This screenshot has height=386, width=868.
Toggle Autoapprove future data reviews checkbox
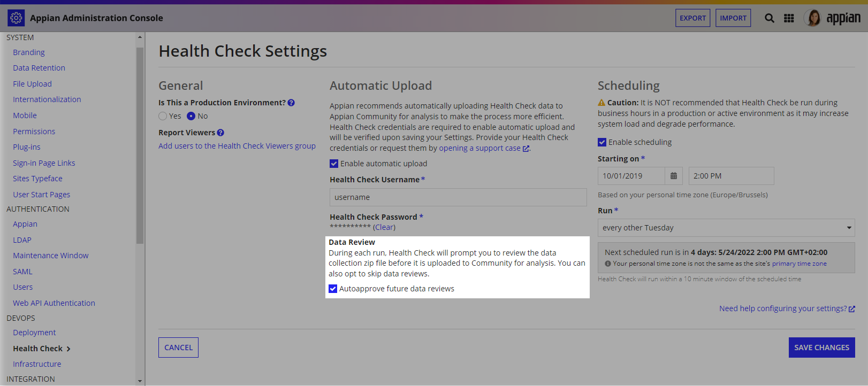333,289
